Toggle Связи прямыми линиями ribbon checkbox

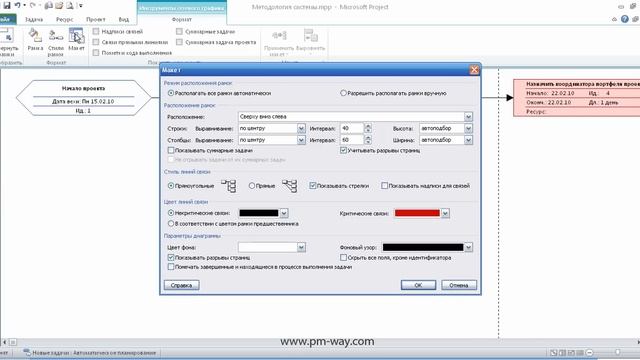pyautogui.click(x=96, y=42)
